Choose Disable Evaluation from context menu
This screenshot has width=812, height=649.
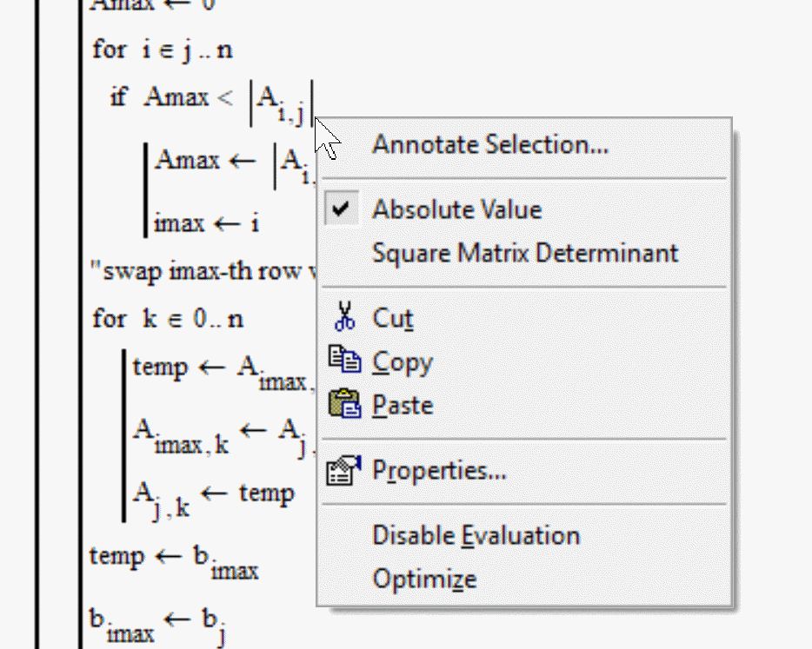[x=476, y=535]
